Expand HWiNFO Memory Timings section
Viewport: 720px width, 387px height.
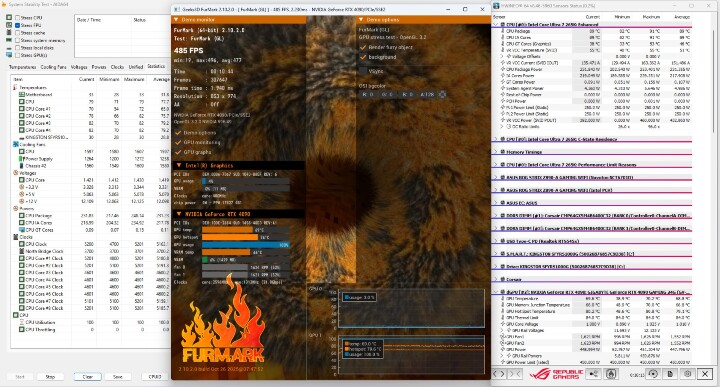(496, 151)
